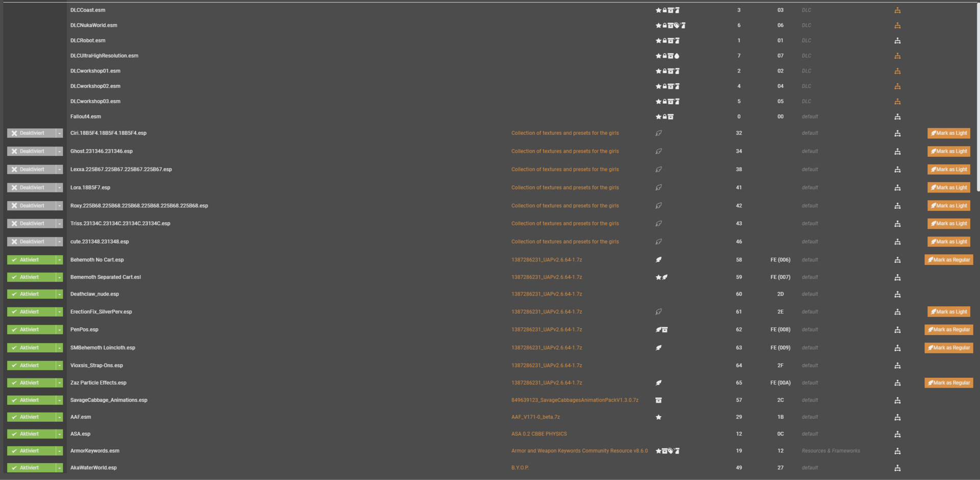
Task: Click flag icons for Fallout4.esm
Action: pyautogui.click(x=665, y=117)
